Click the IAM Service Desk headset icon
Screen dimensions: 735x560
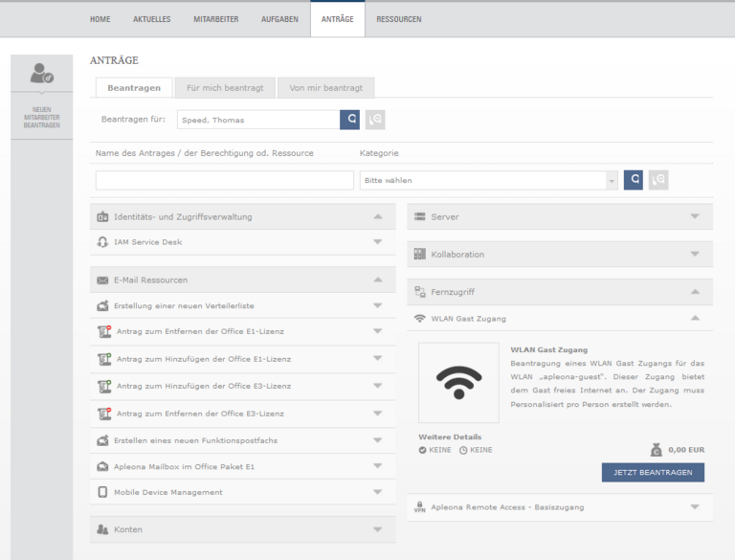pos(102,242)
